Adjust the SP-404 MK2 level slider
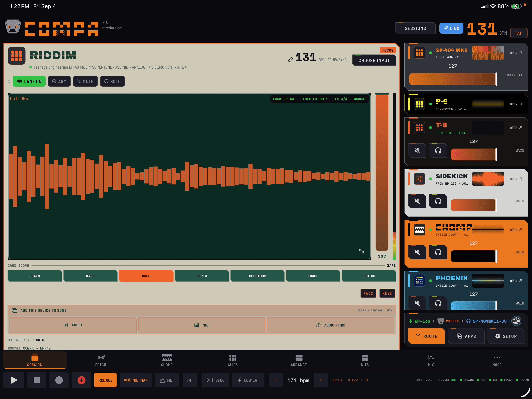 point(453,79)
